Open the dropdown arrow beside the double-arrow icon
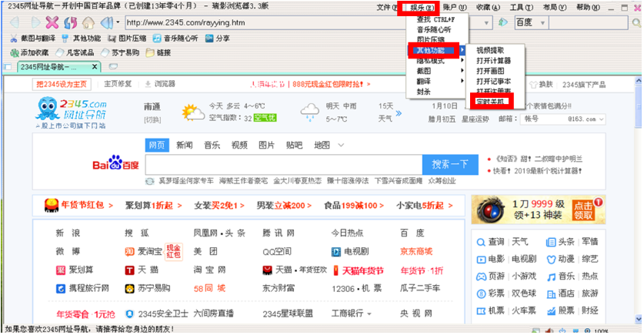This screenshot has width=644, height=335. click(x=118, y=22)
